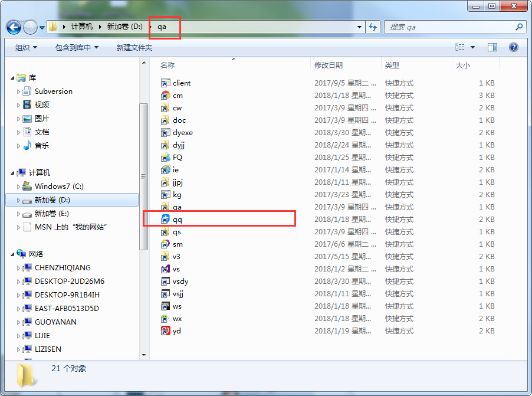The height and width of the screenshot is (396, 532).
Task: Open recent pages dropdown beside Forward
Action: click(x=42, y=28)
